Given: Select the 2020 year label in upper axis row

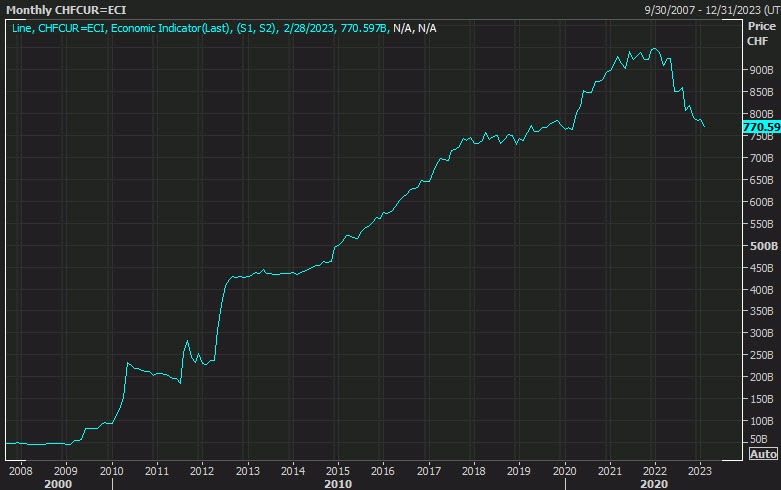Looking at the screenshot, I should [x=564, y=469].
